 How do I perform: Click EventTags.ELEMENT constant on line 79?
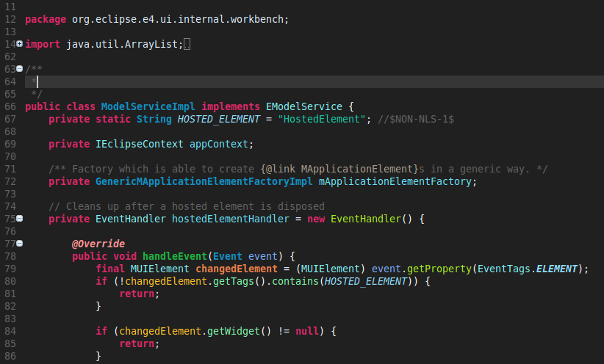[528, 269]
